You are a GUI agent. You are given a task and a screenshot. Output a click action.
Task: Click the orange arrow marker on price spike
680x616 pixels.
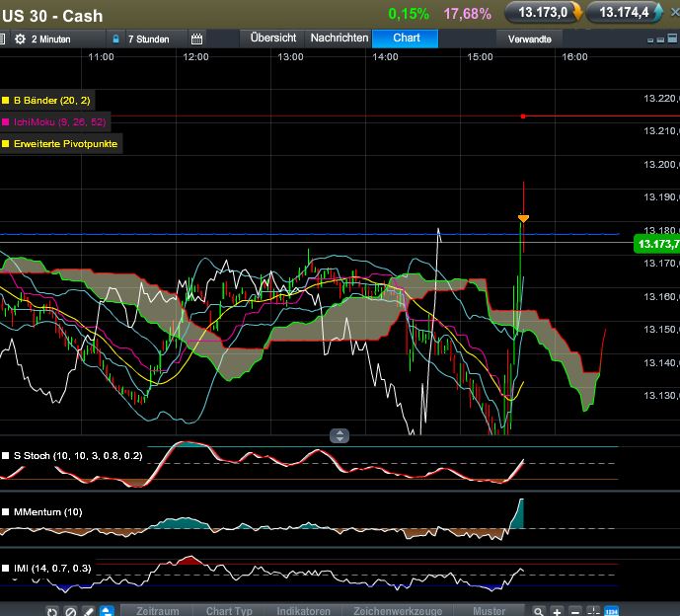pos(523,217)
